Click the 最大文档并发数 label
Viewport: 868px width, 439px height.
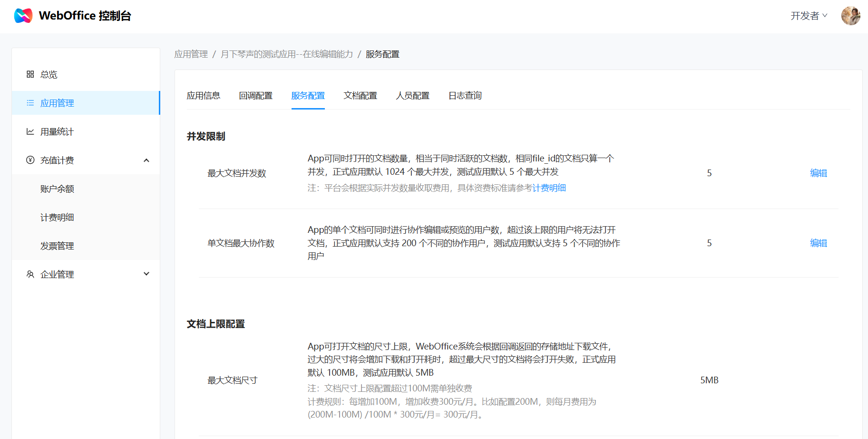point(237,173)
